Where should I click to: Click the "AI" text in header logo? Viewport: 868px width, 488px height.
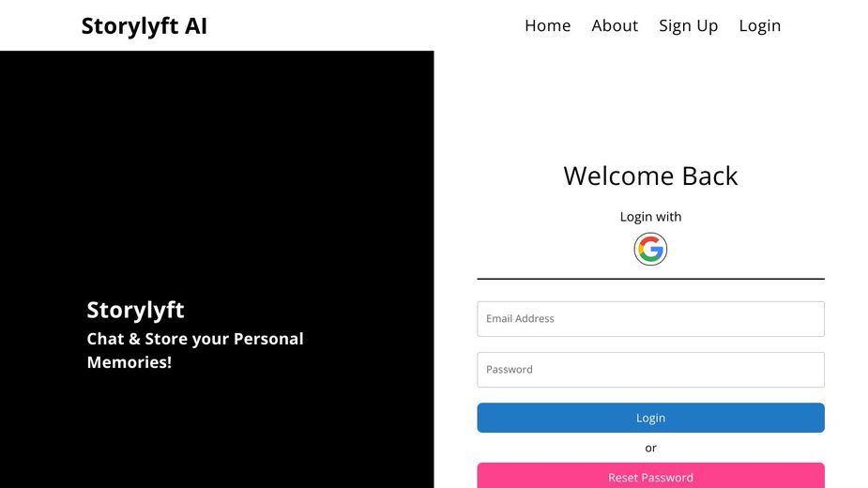tap(196, 25)
